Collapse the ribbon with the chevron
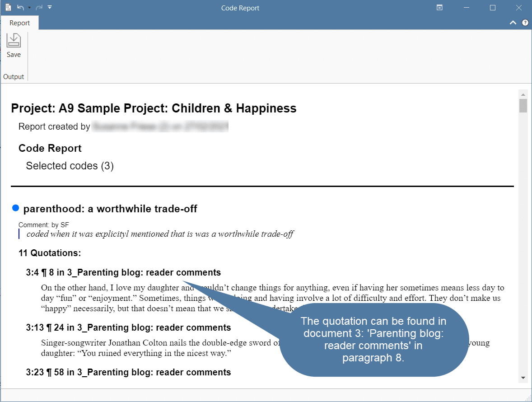This screenshot has height=402, width=532. (x=513, y=23)
